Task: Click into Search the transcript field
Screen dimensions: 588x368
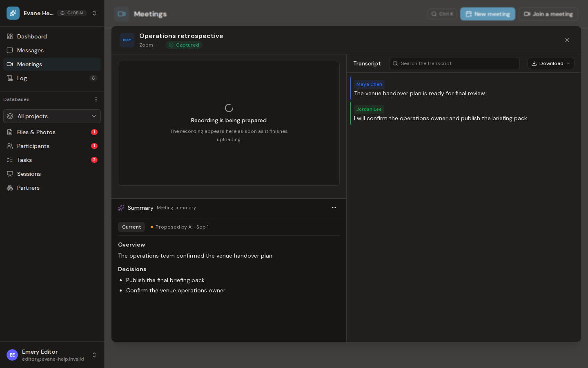Action: point(454,63)
